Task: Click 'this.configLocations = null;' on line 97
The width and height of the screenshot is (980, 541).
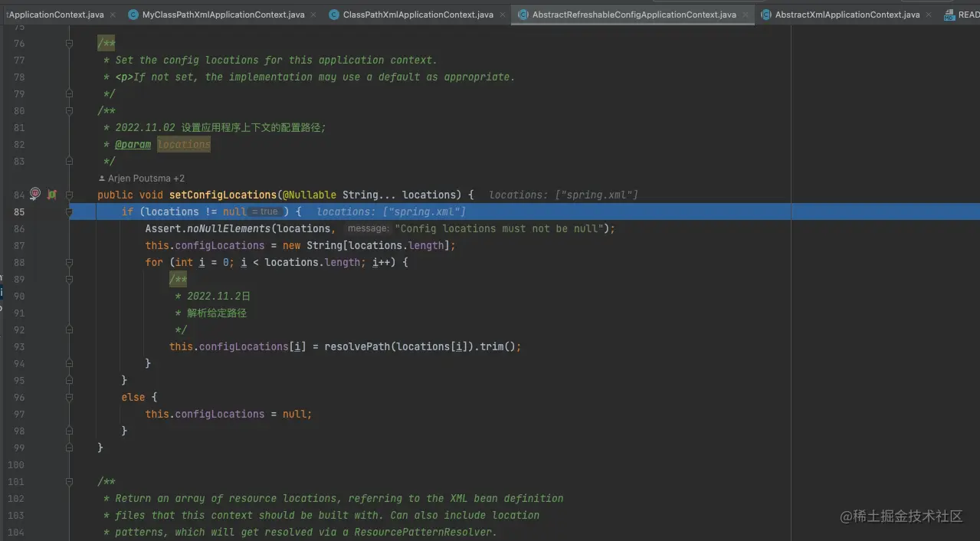Action: 229,414
